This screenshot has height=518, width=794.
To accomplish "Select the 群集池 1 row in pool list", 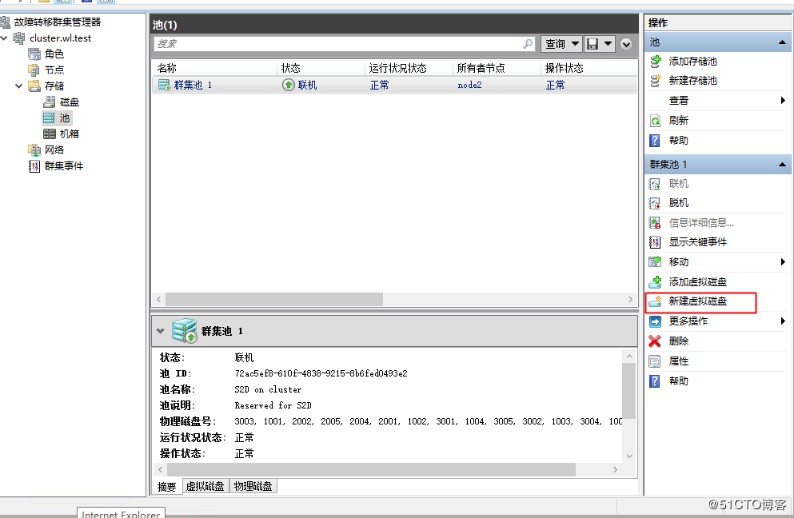I will 394,85.
